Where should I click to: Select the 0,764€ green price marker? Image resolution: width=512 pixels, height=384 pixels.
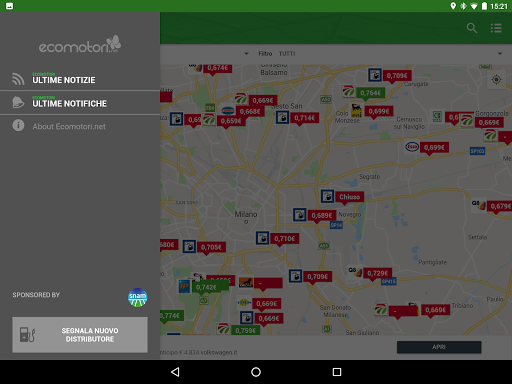370,93
